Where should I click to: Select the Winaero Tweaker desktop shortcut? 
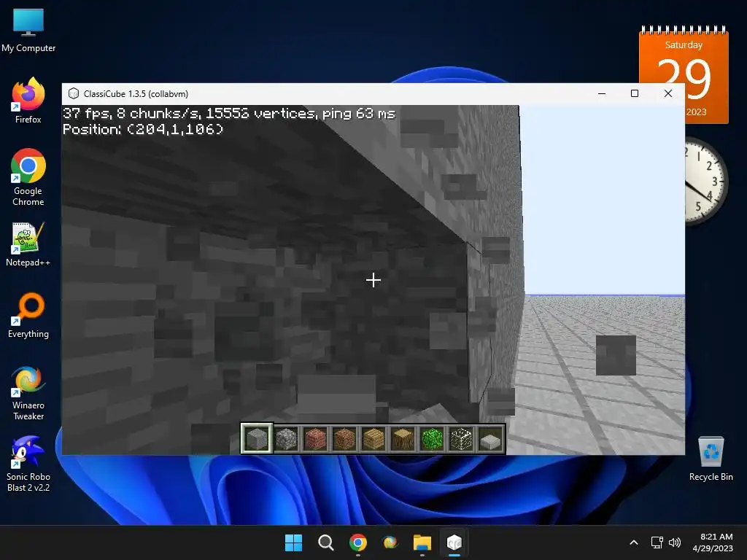point(28,393)
